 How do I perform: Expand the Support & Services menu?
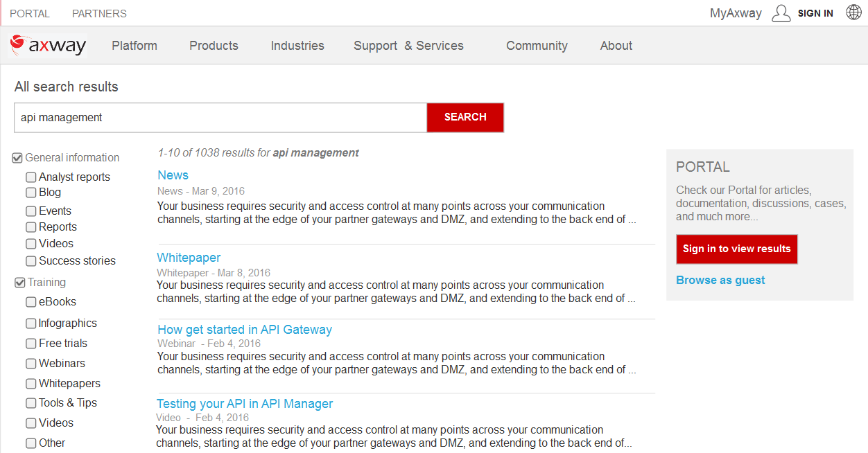[x=408, y=46]
